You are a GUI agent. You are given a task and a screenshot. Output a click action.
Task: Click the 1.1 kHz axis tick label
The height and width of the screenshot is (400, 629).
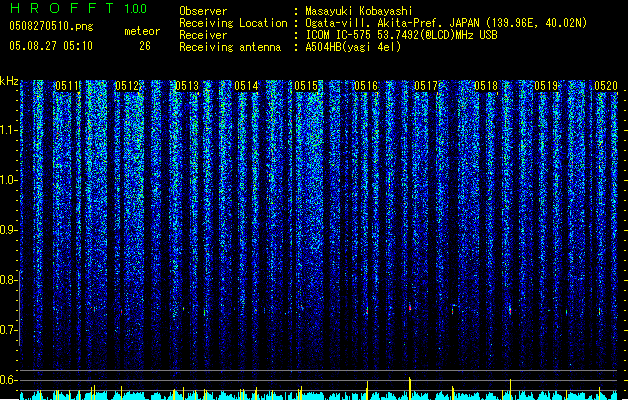click(9, 130)
